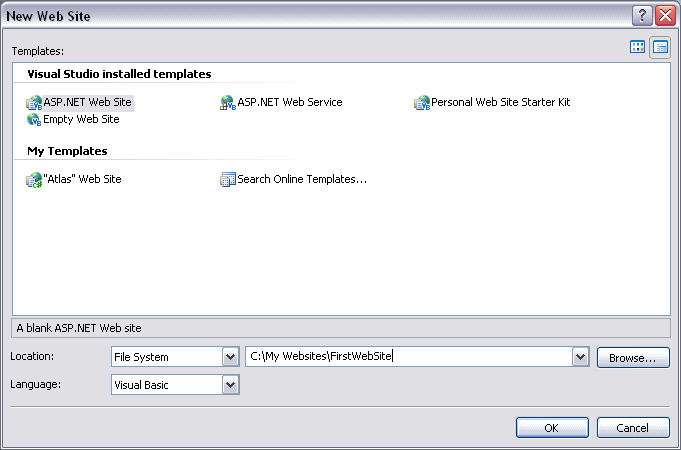This screenshot has height=450, width=681.
Task: Confirm with the OK button
Action: pos(552,428)
